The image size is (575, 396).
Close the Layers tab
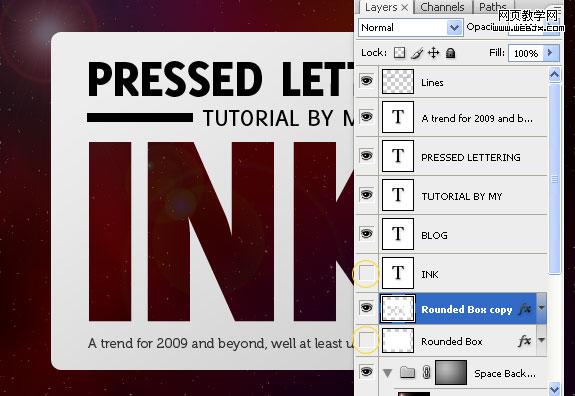click(404, 8)
